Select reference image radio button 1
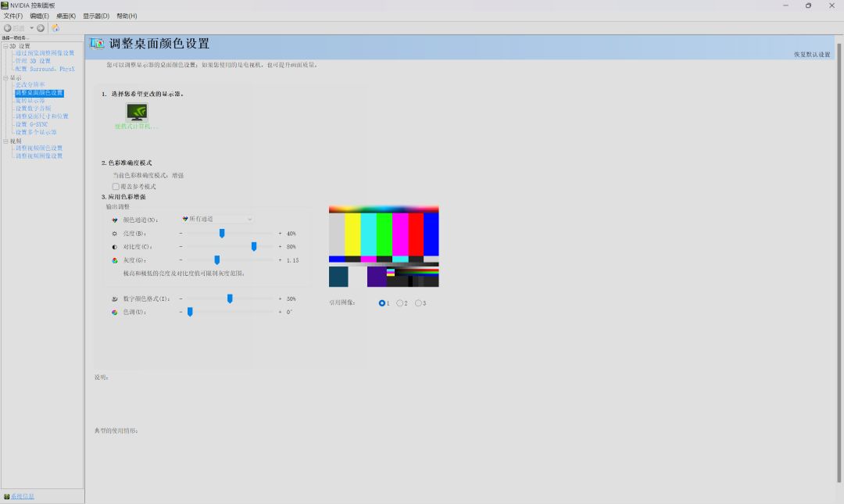This screenshot has width=844, height=504. click(381, 303)
